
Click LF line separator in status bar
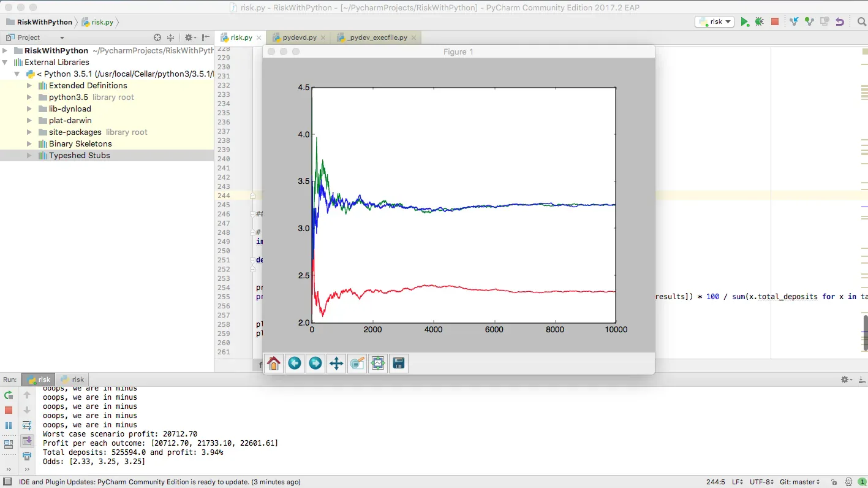click(738, 482)
